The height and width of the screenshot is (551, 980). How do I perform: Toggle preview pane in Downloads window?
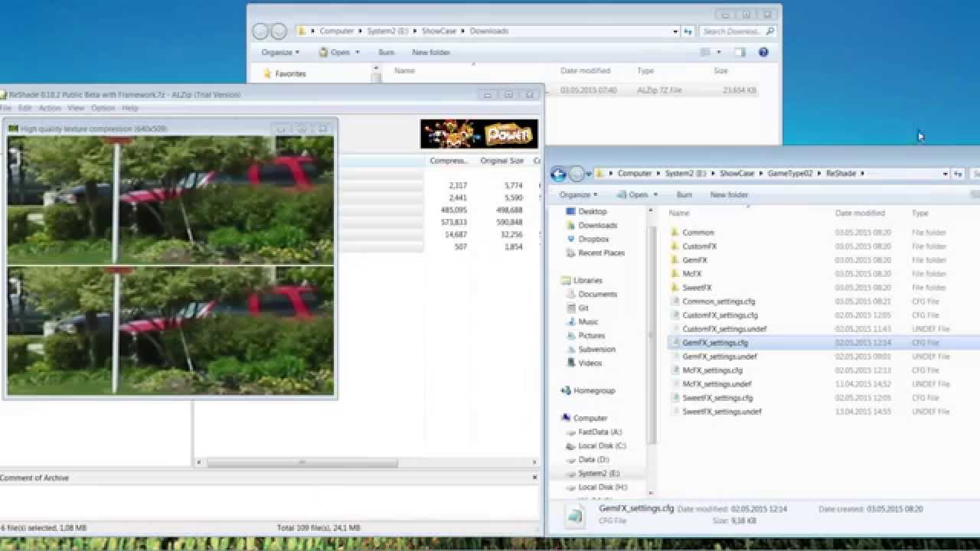click(x=740, y=53)
